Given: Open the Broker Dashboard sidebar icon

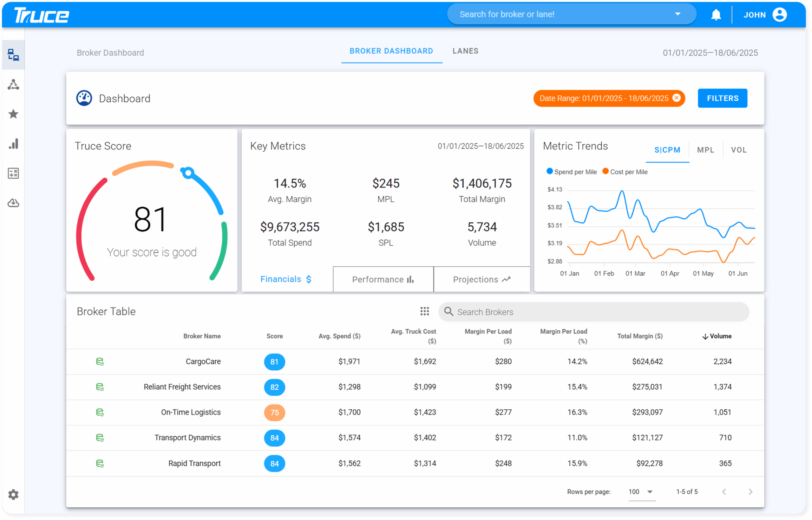Looking at the screenshot, I should coord(13,55).
